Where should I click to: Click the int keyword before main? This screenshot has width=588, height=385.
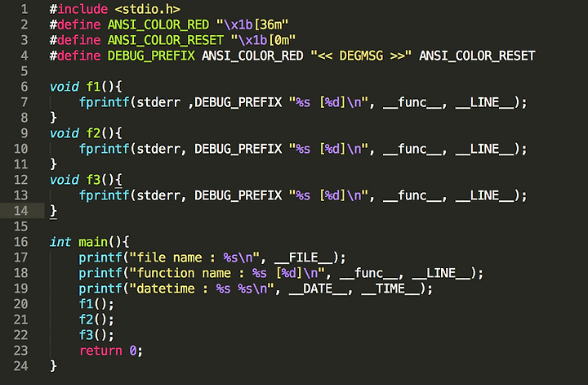60,242
